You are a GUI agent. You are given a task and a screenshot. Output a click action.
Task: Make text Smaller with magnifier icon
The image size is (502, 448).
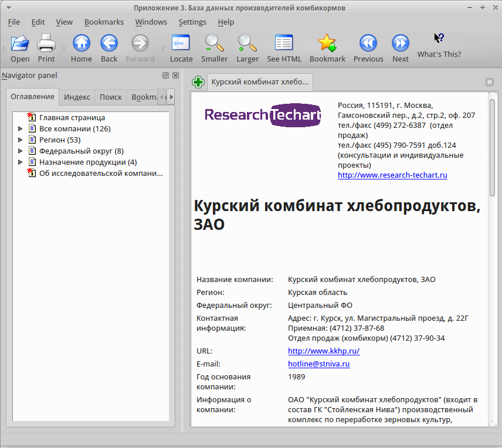pos(214,43)
